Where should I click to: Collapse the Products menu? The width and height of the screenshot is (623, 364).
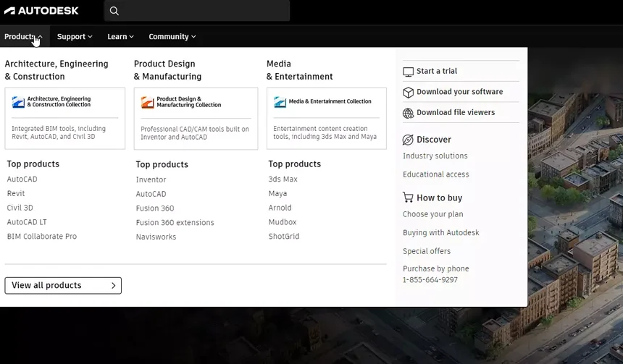click(23, 36)
